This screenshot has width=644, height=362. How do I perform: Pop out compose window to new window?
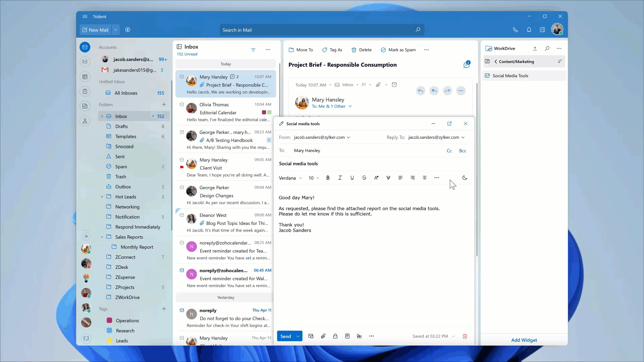point(449,124)
